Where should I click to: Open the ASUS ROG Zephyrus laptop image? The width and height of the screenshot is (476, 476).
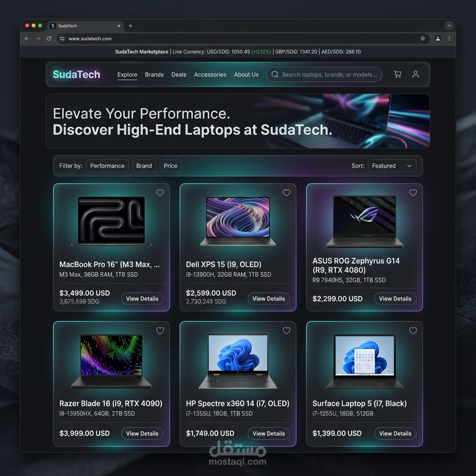364,221
